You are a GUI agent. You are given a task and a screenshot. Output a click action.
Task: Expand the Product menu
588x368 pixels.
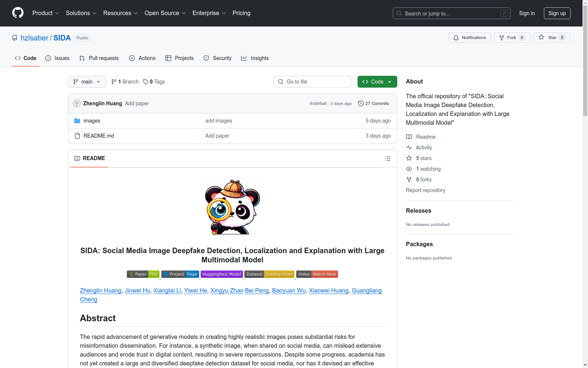pyautogui.click(x=46, y=13)
